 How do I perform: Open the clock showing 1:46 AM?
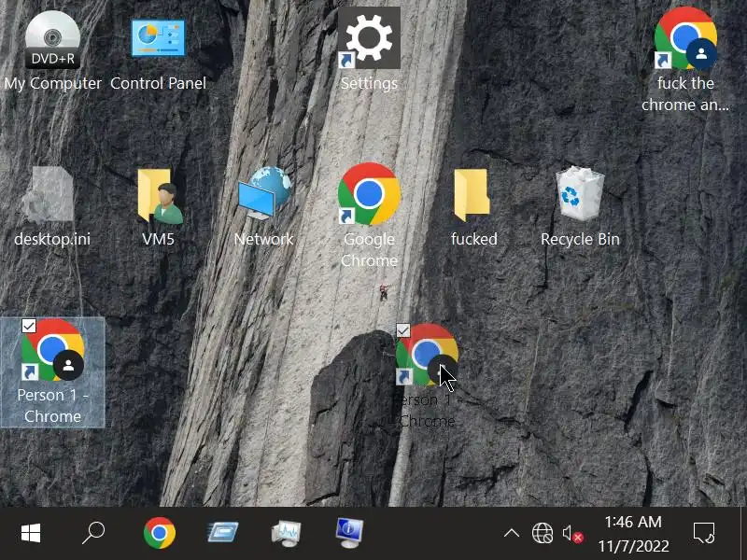coord(633,533)
